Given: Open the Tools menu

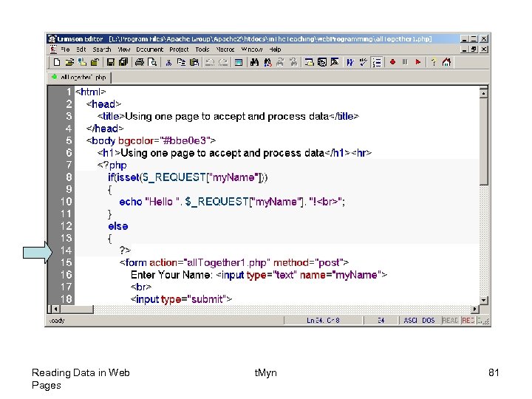Looking at the screenshot, I should (x=202, y=50).
